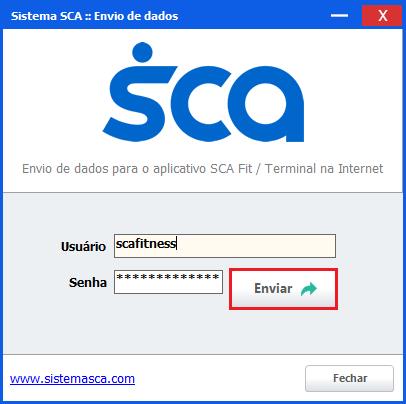Image resolution: width=406 pixels, height=404 pixels.
Task: Click the Fechar button
Action: (349, 378)
